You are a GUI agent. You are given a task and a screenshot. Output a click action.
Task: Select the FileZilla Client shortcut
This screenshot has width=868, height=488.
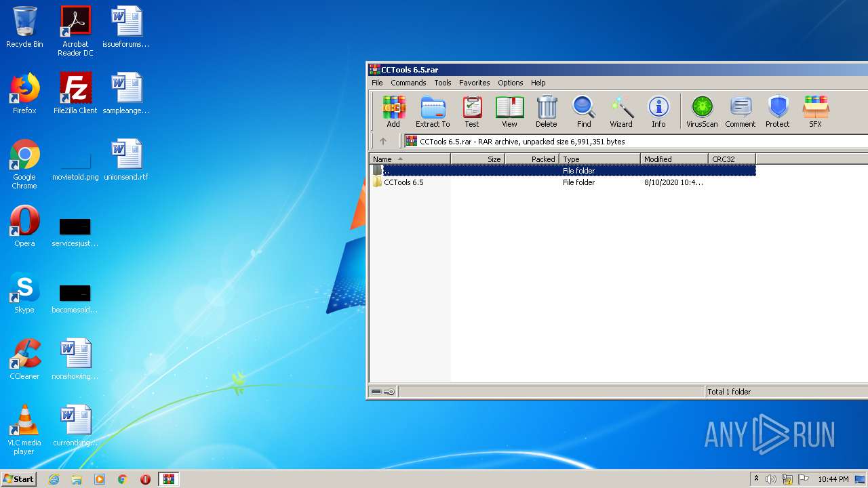click(75, 94)
